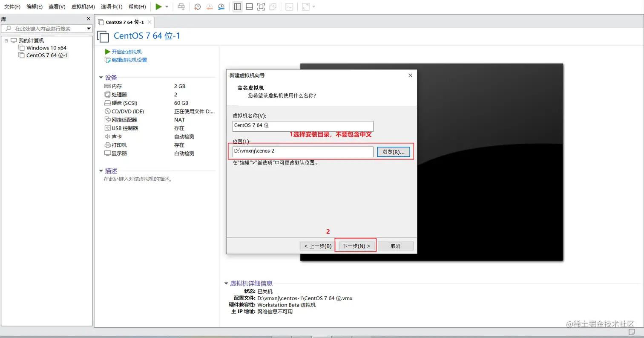This screenshot has width=644, height=338.
Task: Click the show thumbnail bar icon
Action: pyautogui.click(x=249, y=6)
